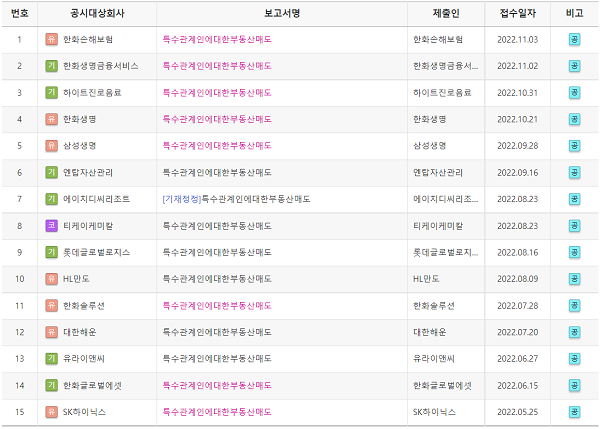Click the 공 icon for the 대한해운 filing
Image resolution: width=600 pixels, height=429 pixels.
click(574, 332)
